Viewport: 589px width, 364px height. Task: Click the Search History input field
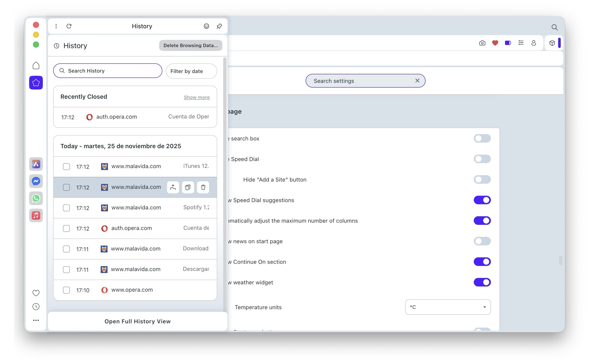(x=108, y=71)
